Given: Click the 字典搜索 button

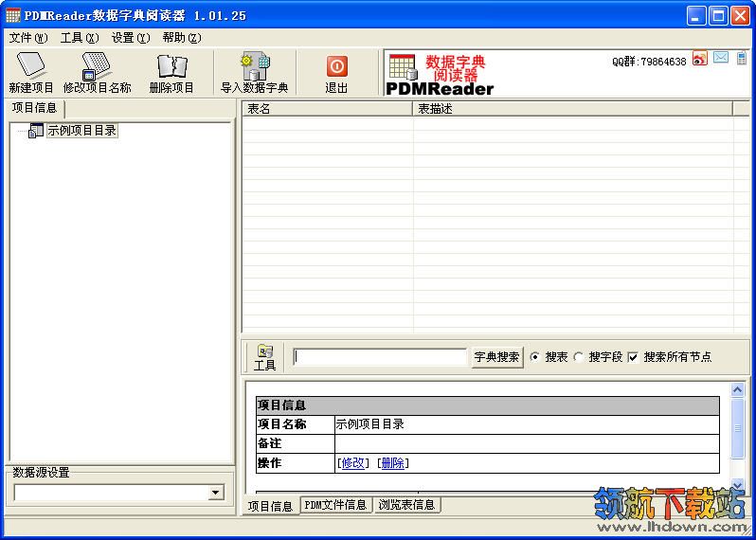Looking at the screenshot, I should [496, 357].
